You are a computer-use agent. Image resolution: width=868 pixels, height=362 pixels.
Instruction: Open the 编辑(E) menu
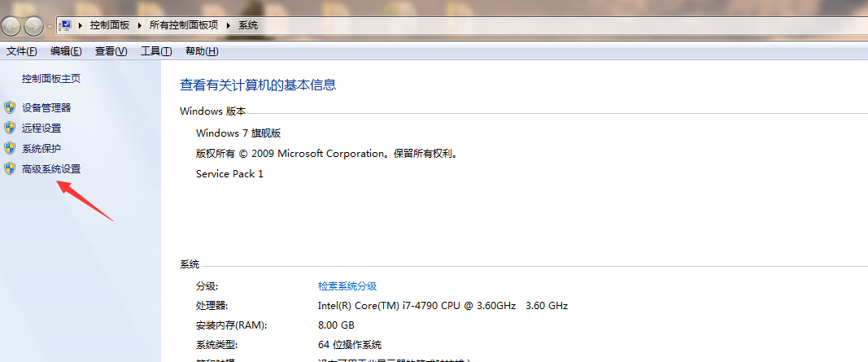click(x=66, y=51)
